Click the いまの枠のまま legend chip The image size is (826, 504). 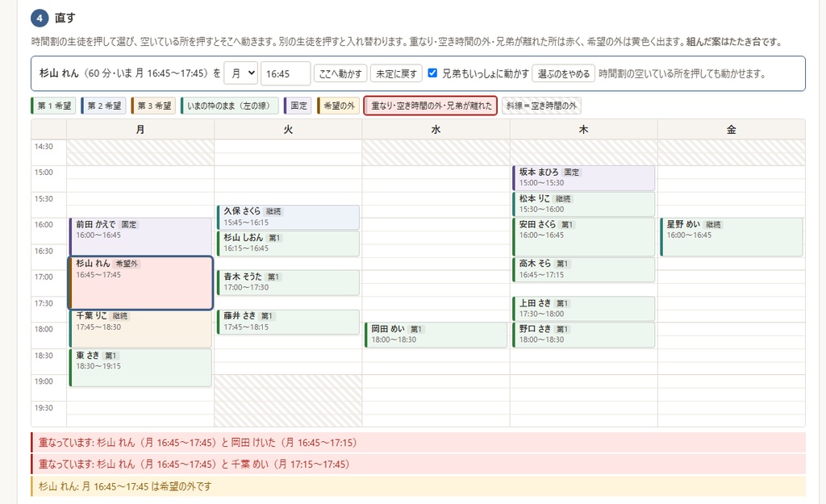coord(229,106)
